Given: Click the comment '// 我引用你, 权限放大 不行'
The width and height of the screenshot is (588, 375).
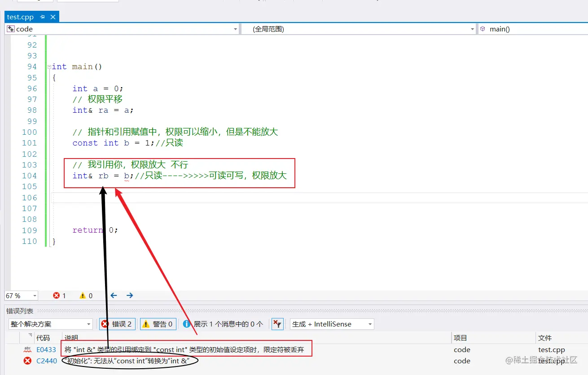Looking at the screenshot, I should click(130, 165).
